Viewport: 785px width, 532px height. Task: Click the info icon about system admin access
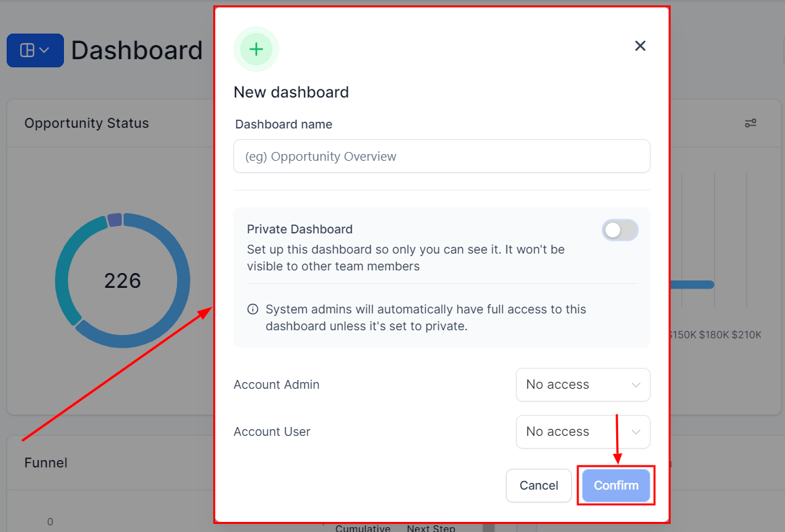click(252, 309)
